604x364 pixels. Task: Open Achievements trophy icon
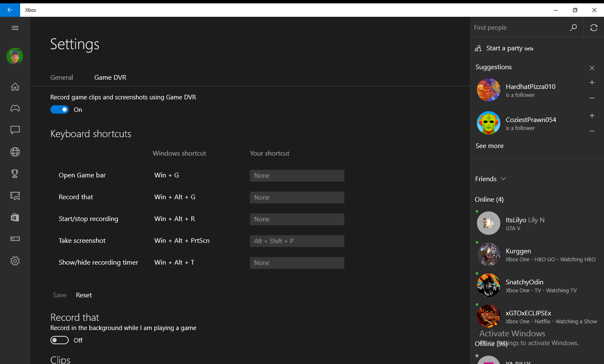(15, 174)
